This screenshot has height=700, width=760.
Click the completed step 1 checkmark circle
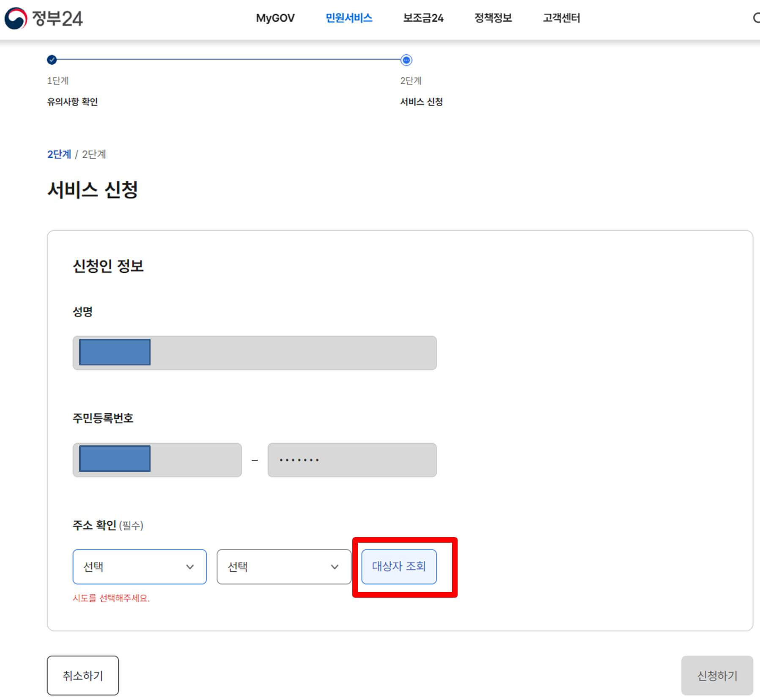[51, 60]
